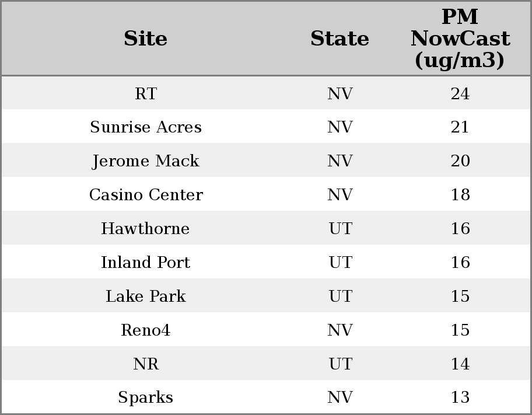Screen dimensions: 532x415
Task: Click the State column header
Action: tap(339, 39)
